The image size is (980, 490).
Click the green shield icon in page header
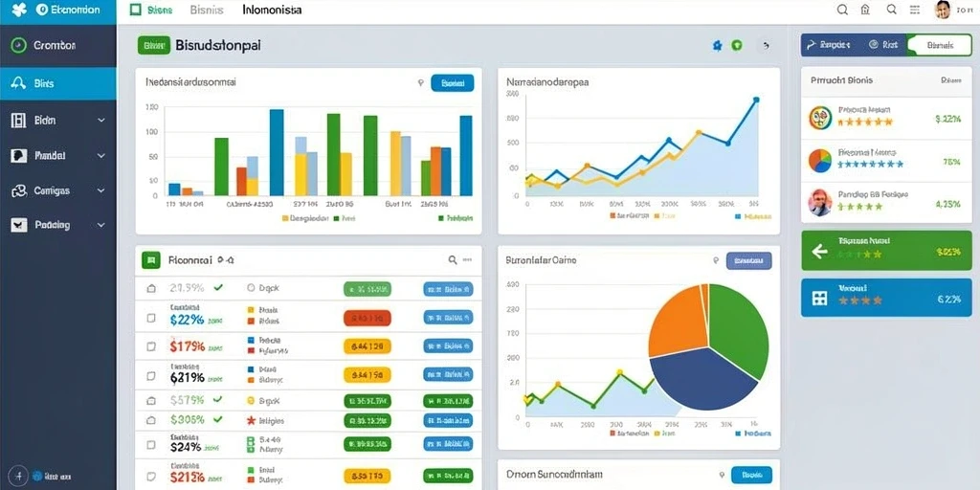click(x=737, y=45)
